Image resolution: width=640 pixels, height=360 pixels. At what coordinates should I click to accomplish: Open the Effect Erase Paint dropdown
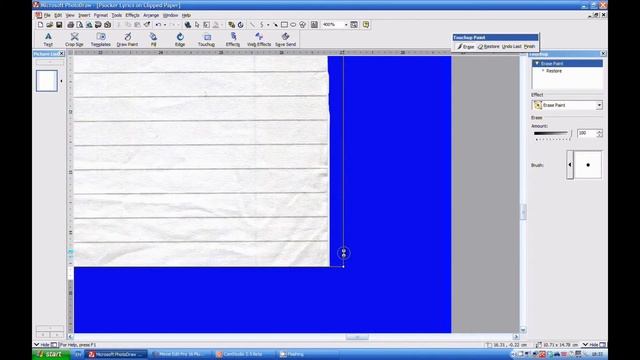point(599,105)
